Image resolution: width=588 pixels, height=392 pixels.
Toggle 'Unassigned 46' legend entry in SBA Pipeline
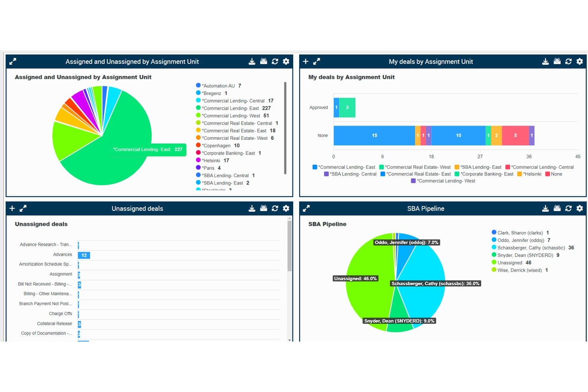[x=512, y=263]
